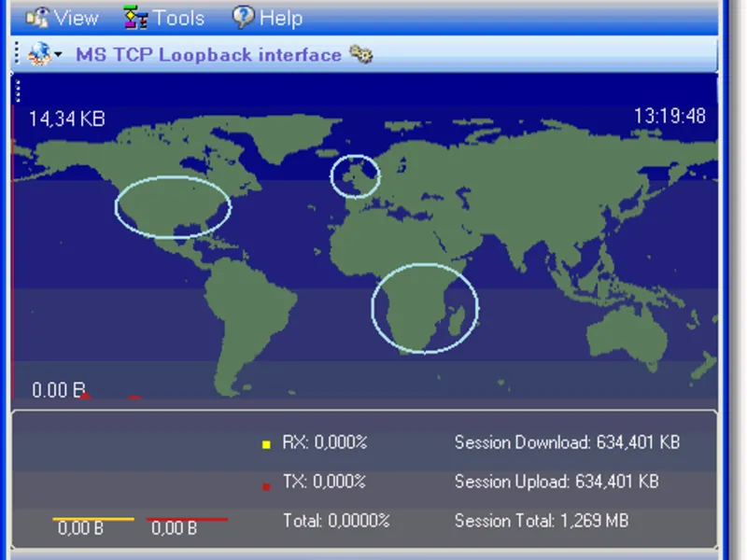Click the 0,00 B download rate value
The height and width of the screenshot is (560, 747).
(x=80, y=528)
